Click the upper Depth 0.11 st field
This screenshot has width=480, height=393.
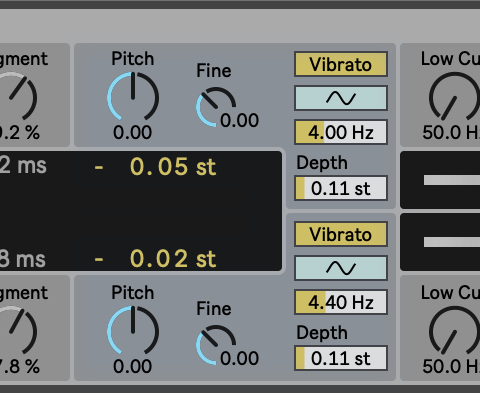[341, 188]
